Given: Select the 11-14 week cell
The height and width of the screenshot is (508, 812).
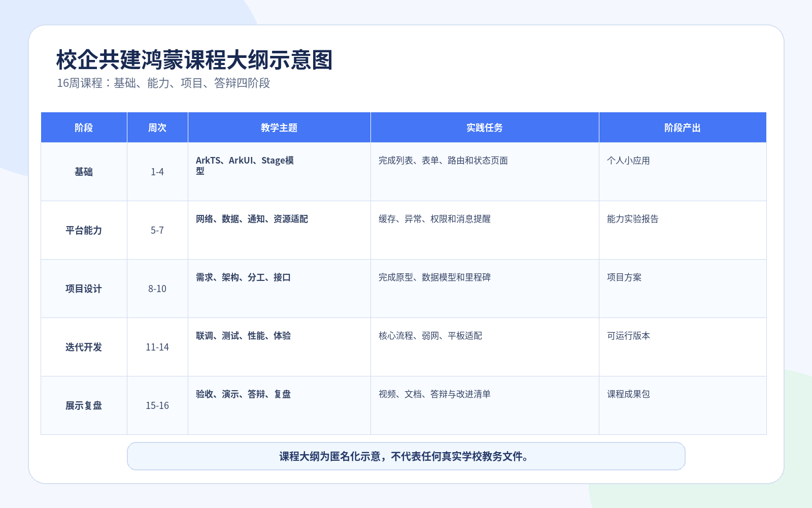Looking at the screenshot, I should (x=157, y=347).
